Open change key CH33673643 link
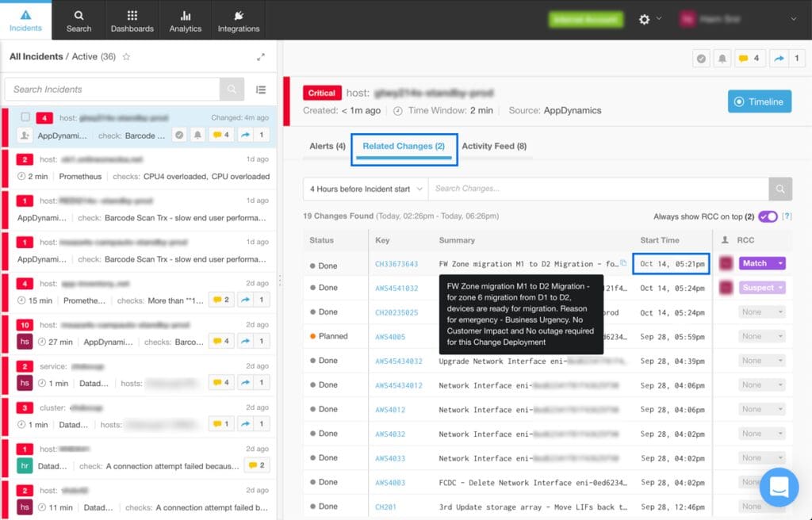The image size is (812, 520). tap(396, 264)
